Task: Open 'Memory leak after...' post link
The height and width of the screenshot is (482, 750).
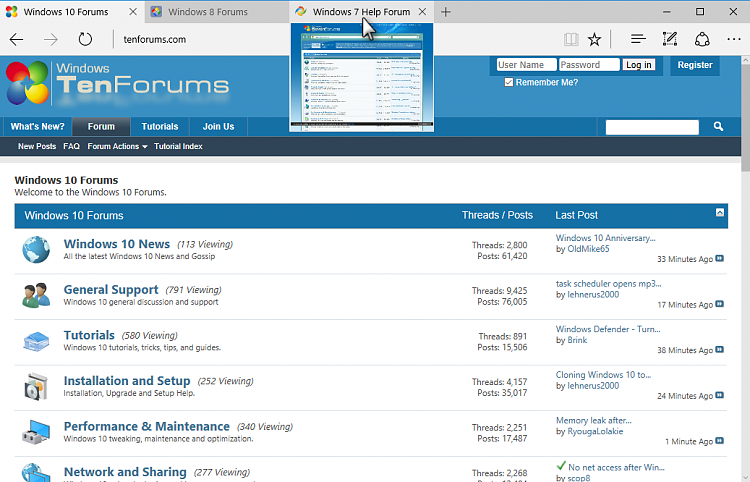Action: 594,420
